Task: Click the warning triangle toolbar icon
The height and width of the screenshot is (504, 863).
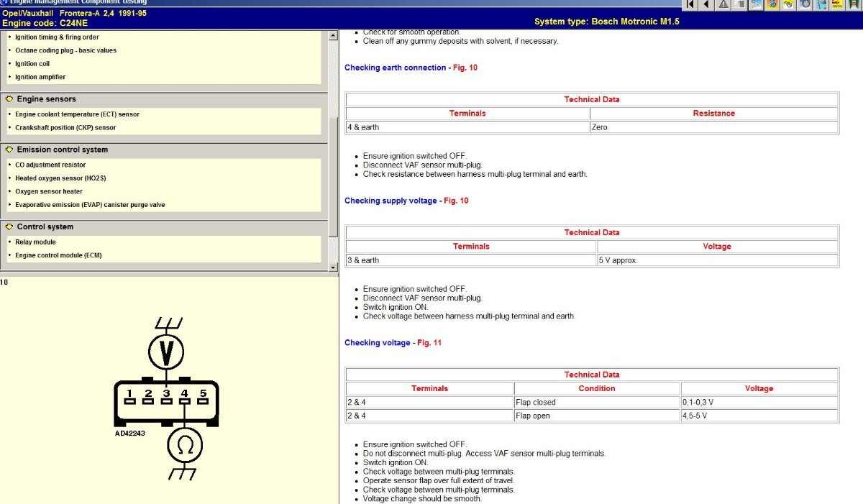Action: 723,4
